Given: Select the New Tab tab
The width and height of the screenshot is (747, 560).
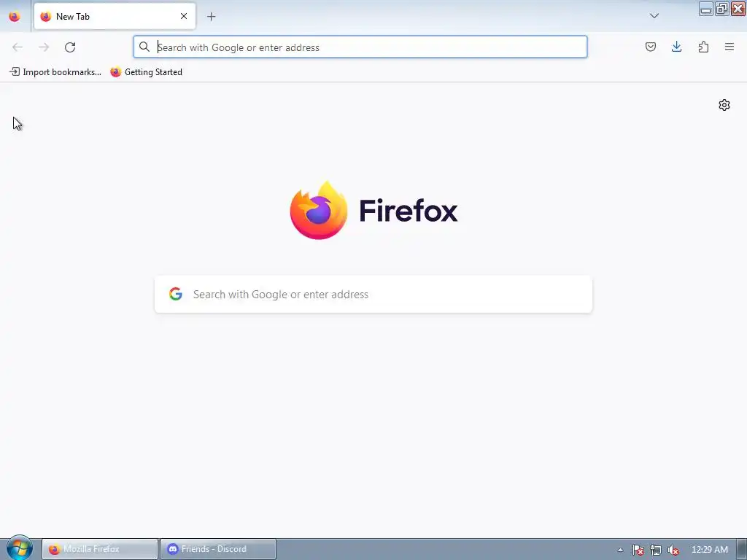Looking at the screenshot, I should (x=115, y=16).
